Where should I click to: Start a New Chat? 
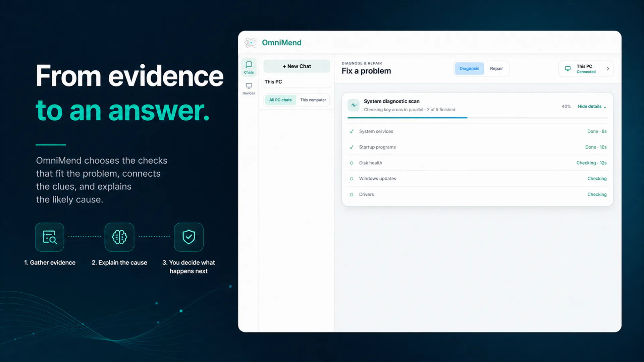[x=297, y=66]
